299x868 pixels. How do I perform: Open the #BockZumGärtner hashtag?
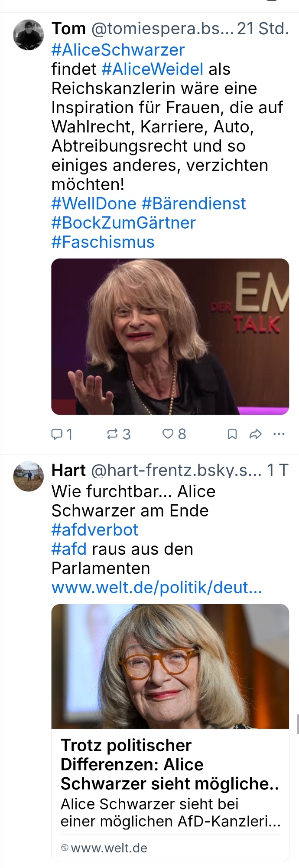coord(123,223)
